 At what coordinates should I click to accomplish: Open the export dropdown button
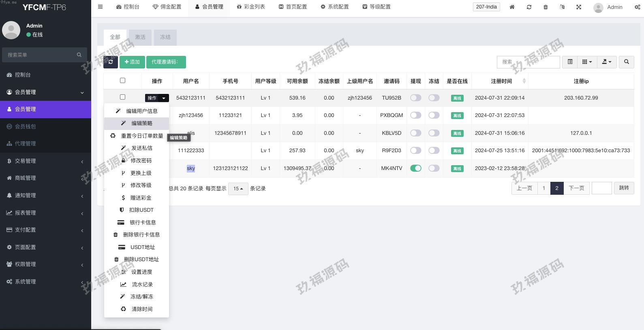tap(606, 62)
